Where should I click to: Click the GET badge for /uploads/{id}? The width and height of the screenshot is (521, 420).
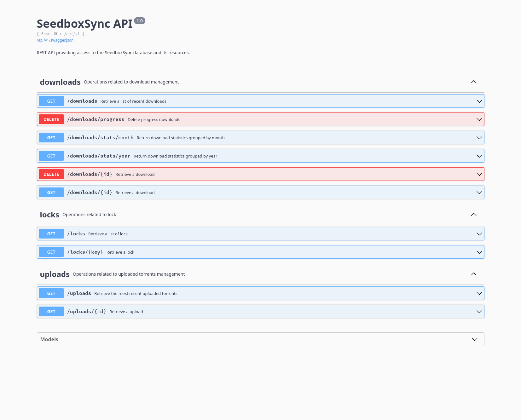51,312
